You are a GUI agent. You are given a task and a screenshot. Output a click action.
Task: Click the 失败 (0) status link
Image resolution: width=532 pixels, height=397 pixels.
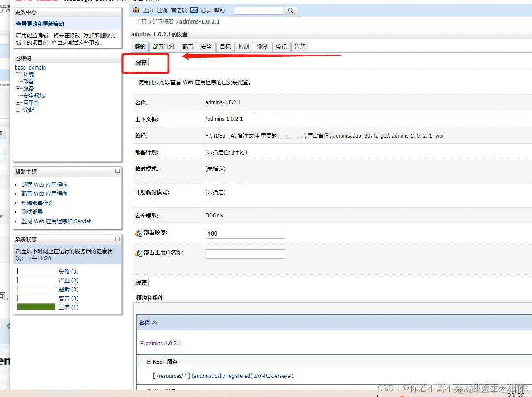(x=69, y=271)
